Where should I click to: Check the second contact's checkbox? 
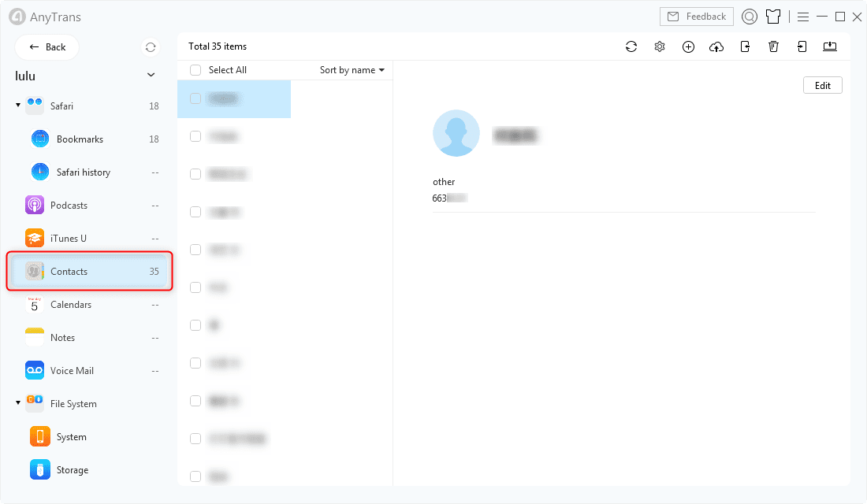click(195, 136)
